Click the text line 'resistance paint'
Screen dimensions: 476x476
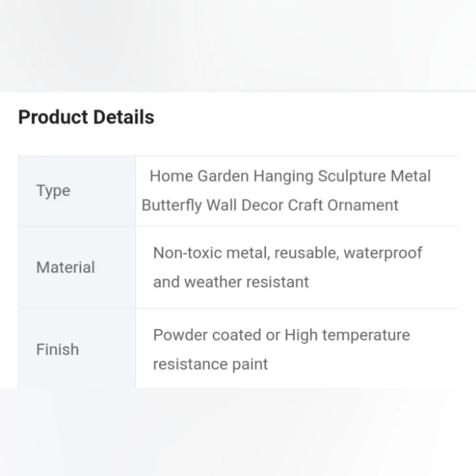(210, 364)
